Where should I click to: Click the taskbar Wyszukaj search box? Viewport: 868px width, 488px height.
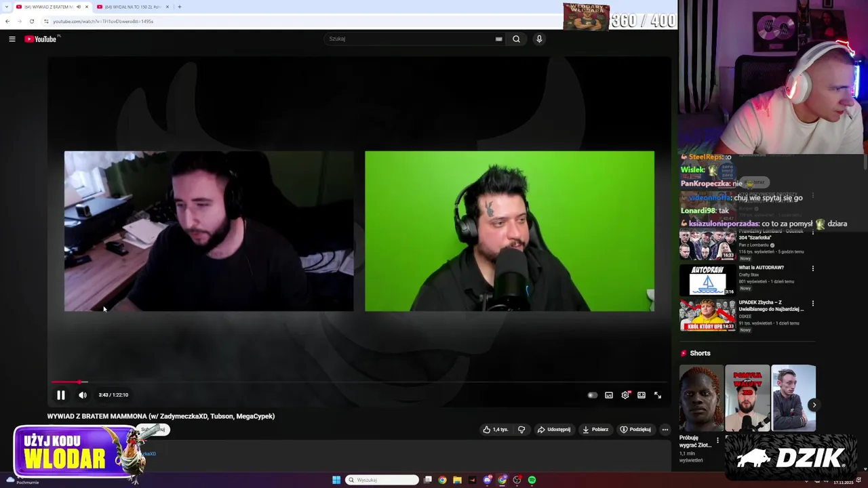pos(382,480)
